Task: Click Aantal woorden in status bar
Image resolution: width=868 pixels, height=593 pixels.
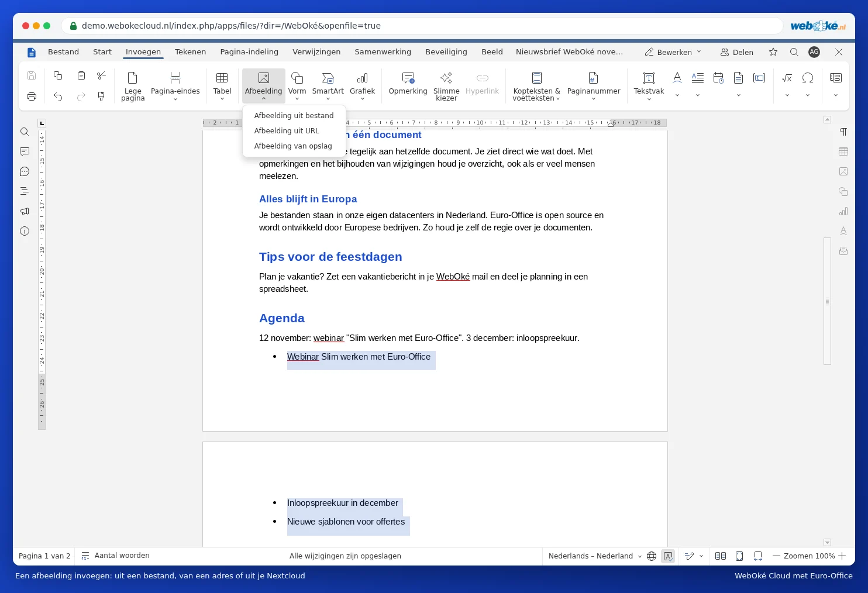Action: click(115, 556)
